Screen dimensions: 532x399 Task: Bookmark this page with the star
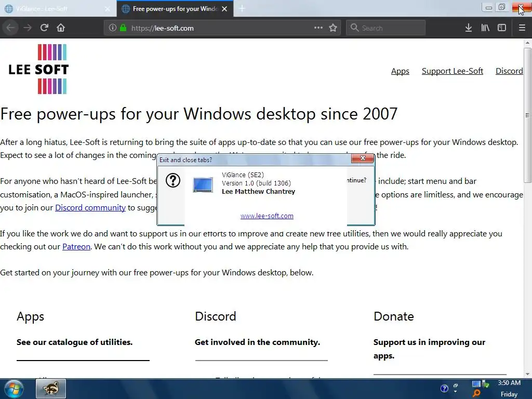click(x=333, y=28)
